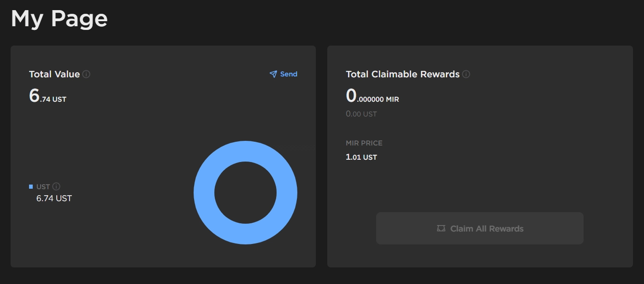This screenshot has height=284, width=644.
Task: Select the My Page heading
Action: point(59,19)
